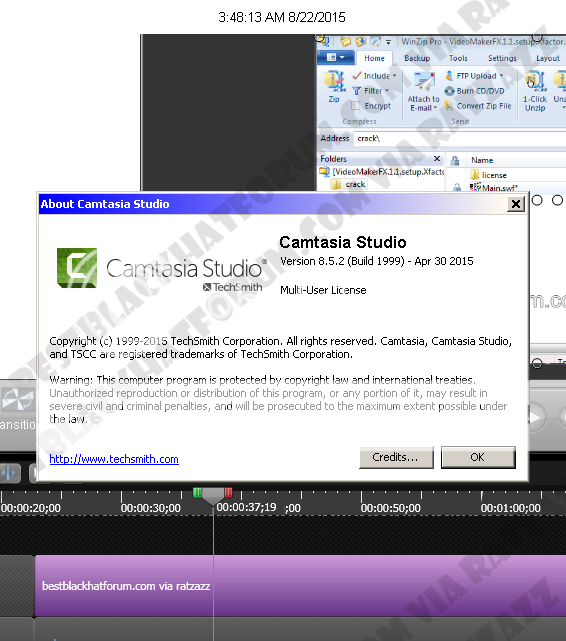Open the http://www.techsmith.com link
This screenshot has width=566, height=641.
114,459
